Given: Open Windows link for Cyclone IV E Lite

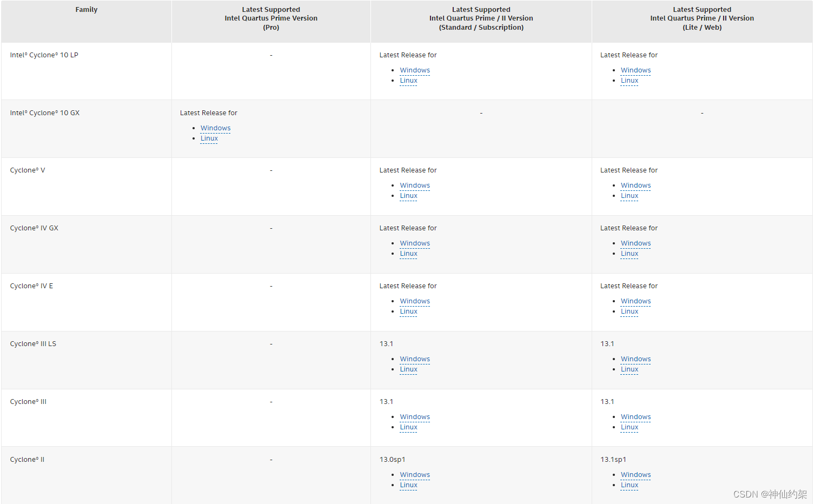Looking at the screenshot, I should [635, 301].
